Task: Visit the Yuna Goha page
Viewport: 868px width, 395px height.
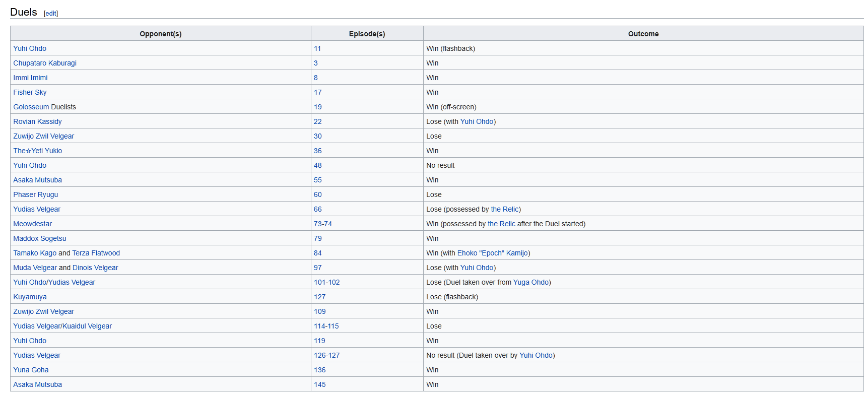Action: pos(31,370)
